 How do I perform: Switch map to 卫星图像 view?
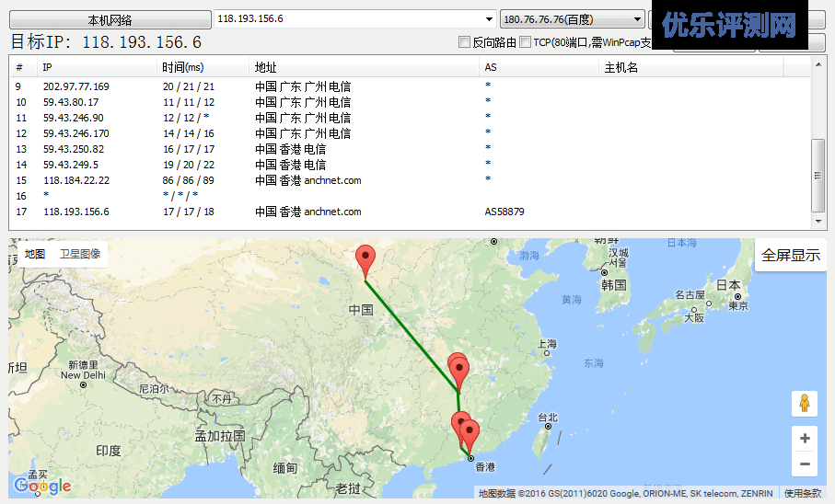80,255
